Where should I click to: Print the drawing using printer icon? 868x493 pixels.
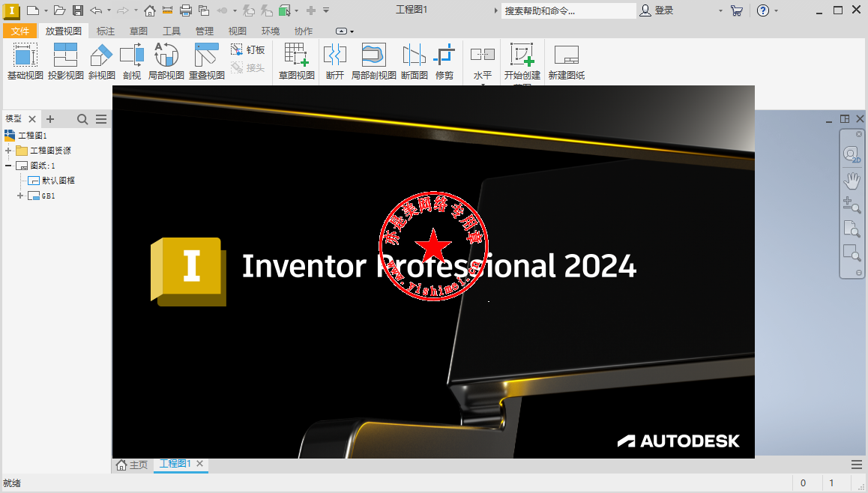186,10
